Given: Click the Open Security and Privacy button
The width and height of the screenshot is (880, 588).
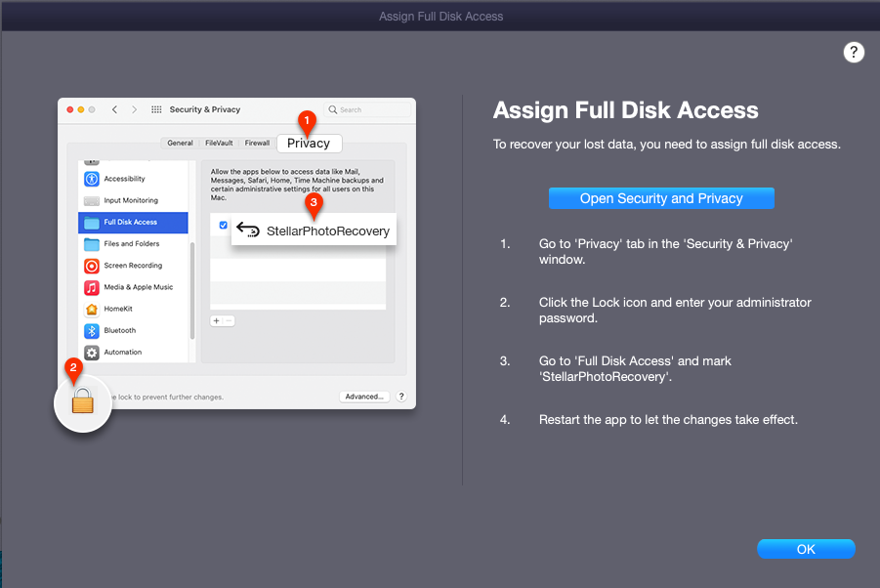Looking at the screenshot, I should tap(661, 198).
